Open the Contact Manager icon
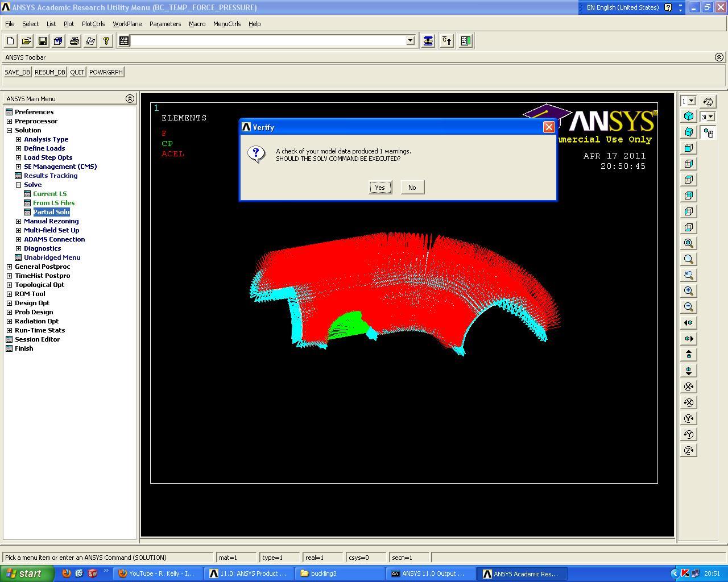Image resolution: width=728 pixels, height=582 pixels. click(466, 41)
